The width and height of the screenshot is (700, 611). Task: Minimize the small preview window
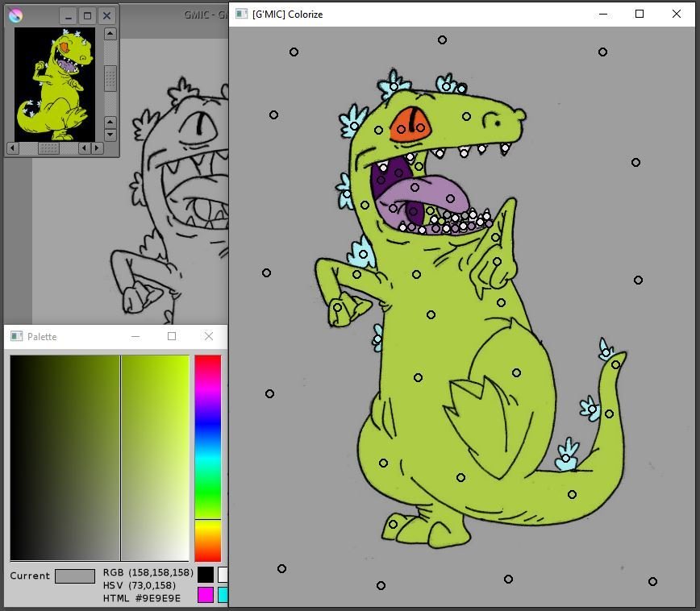(69, 16)
